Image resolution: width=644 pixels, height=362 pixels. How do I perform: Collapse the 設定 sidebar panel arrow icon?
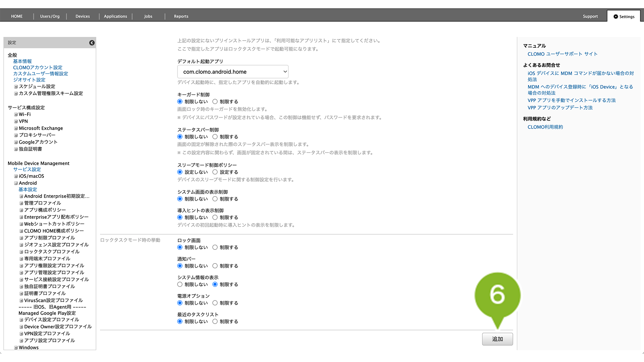click(x=92, y=43)
